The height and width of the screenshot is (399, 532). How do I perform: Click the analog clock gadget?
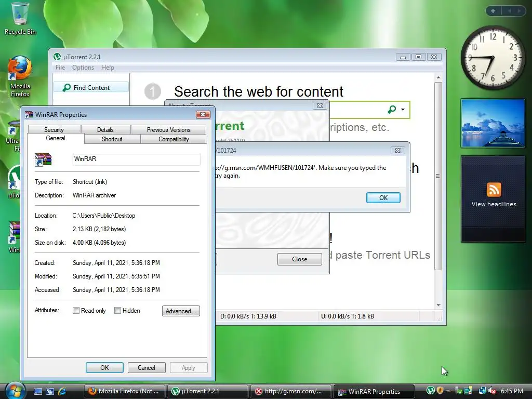tap(493, 58)
